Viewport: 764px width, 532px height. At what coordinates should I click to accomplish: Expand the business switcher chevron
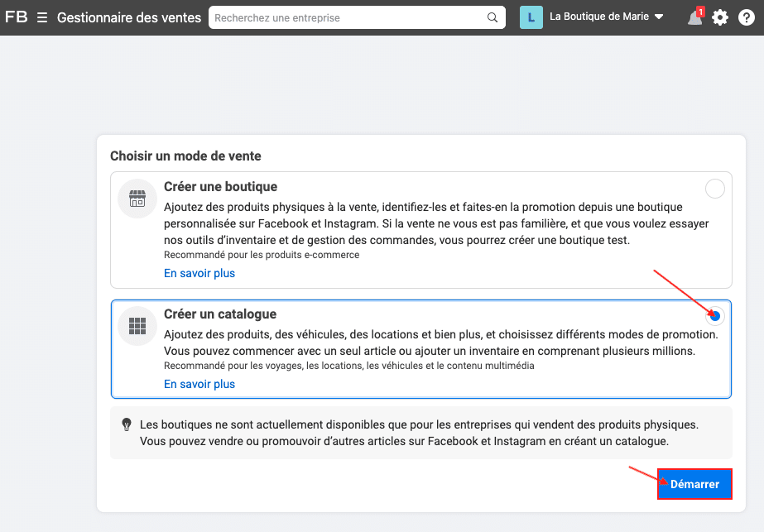point(659,15)
